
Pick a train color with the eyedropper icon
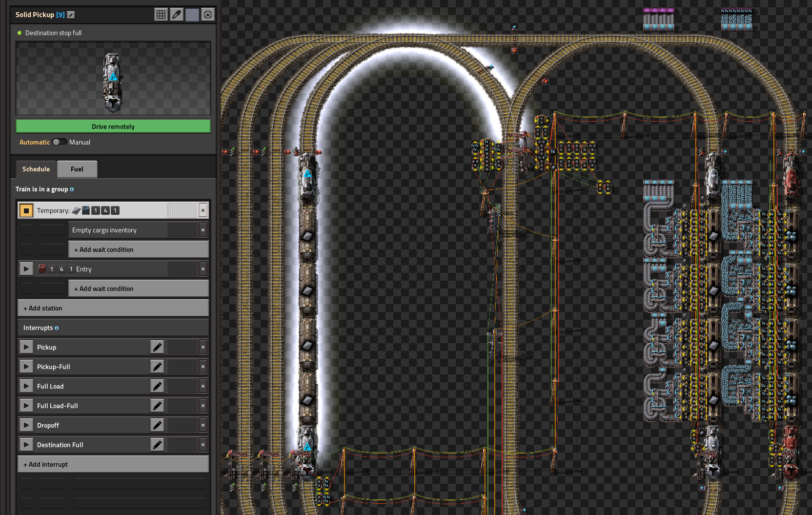click(x=177, y=15)
